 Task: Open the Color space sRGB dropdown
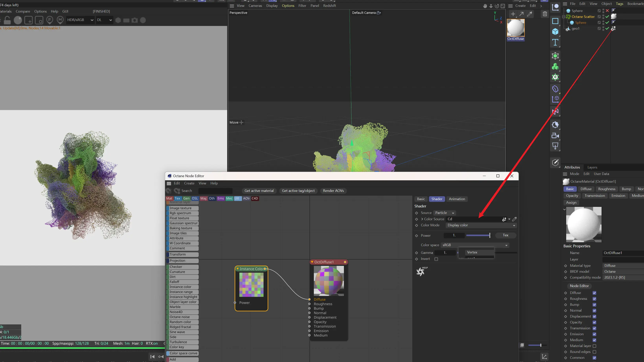[475, 245]
